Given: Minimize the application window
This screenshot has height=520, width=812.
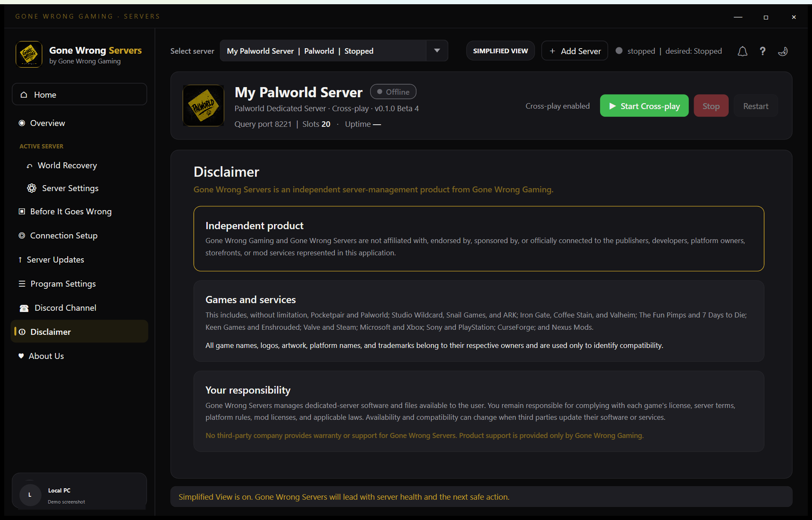Looking at the screenshot, I should click(738, 17).
